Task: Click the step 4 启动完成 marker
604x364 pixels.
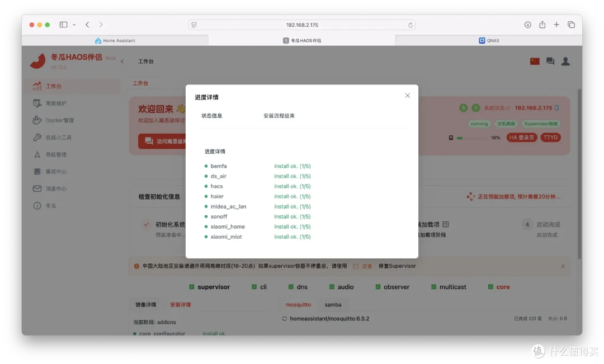Action: [x=527, y=225]
